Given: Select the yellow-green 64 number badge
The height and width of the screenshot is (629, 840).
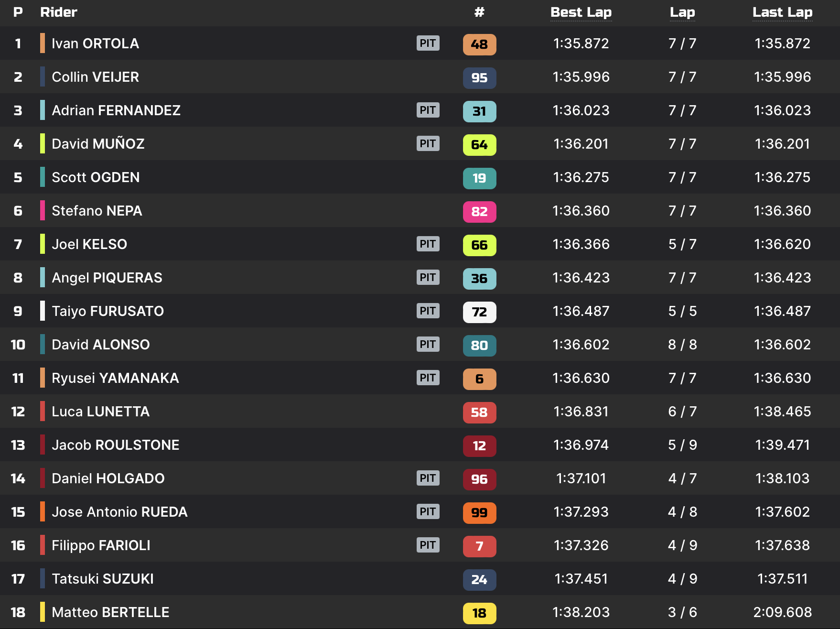Looking at the screenshot, I should click(x=479, y=145).
